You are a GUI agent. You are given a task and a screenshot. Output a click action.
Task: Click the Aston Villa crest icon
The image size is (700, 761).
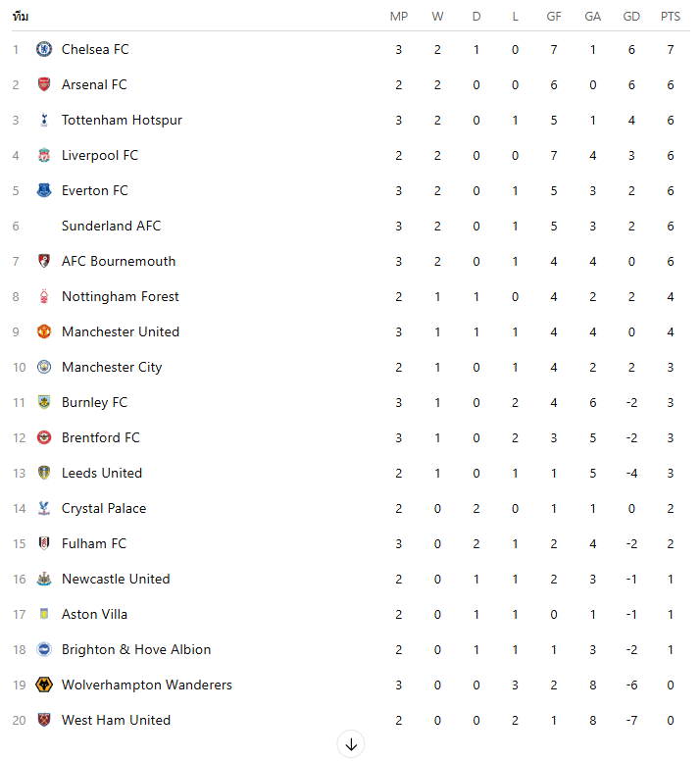44,614
